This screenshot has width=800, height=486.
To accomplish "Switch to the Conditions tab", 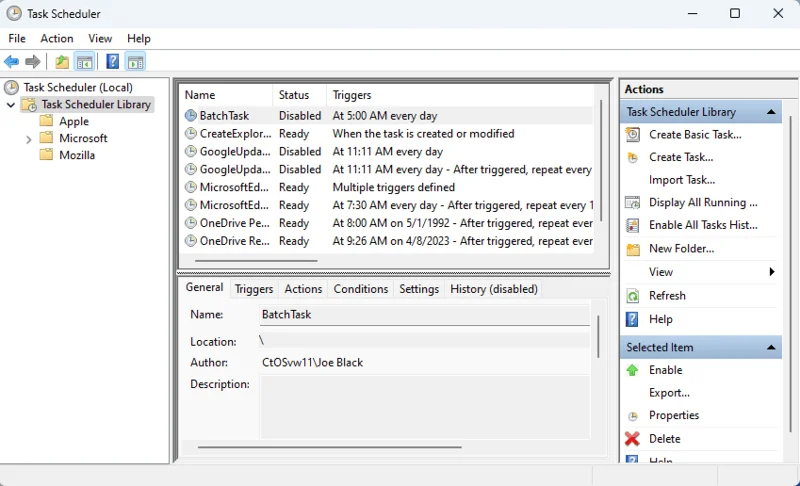I will [x=360, y=289].
